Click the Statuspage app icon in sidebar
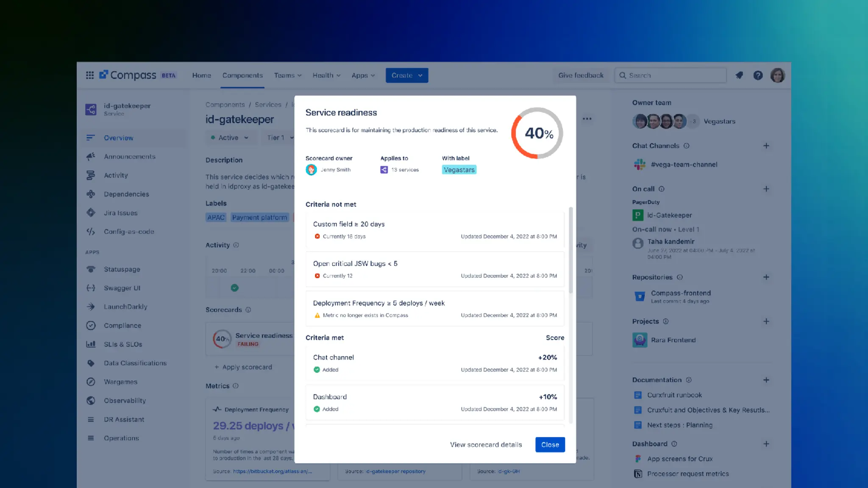 tap(91, 269)
